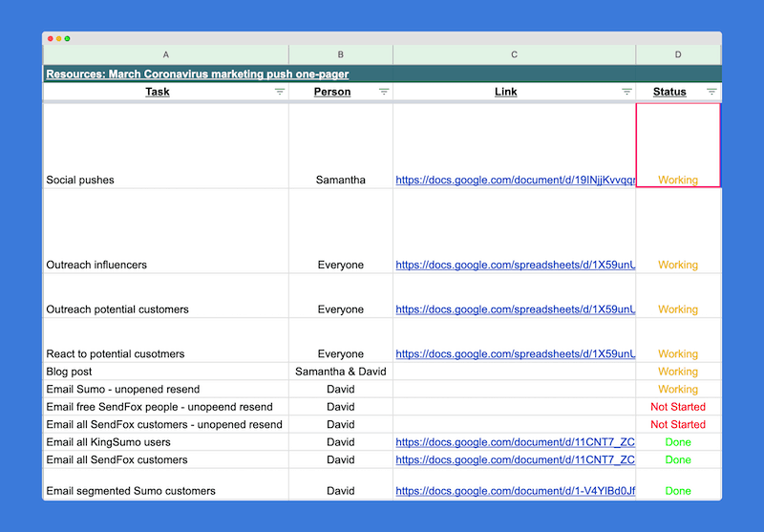The height and width of the screenshot is (532, 764).
Task: Open the React to potential cusotmers spreadsheet link
Action: click(516, 353)
